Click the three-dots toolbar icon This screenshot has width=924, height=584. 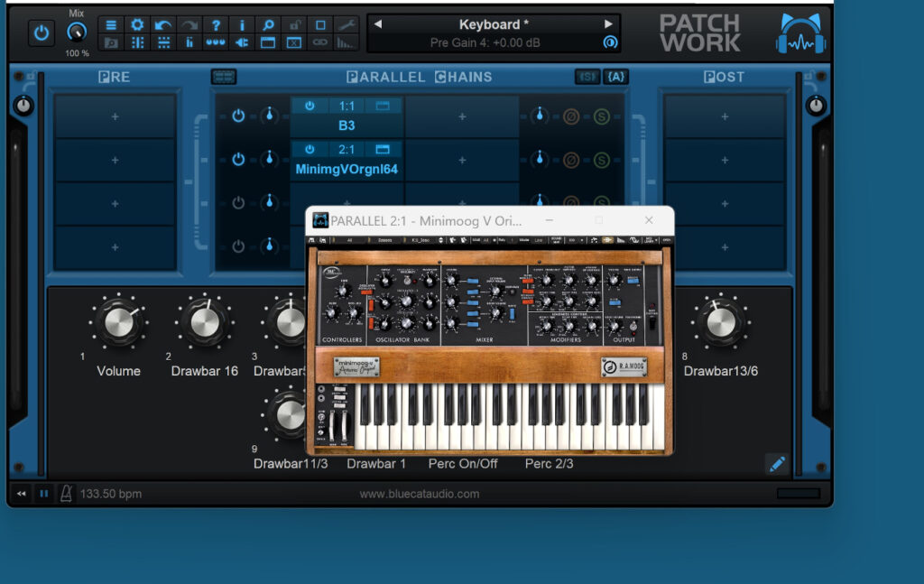click(216, 42)
